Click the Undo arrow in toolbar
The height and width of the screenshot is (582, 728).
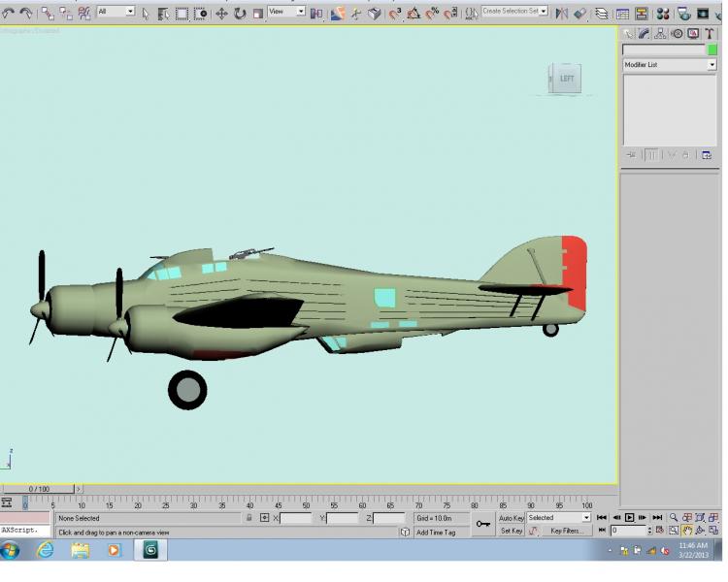(x=9, y=14)
